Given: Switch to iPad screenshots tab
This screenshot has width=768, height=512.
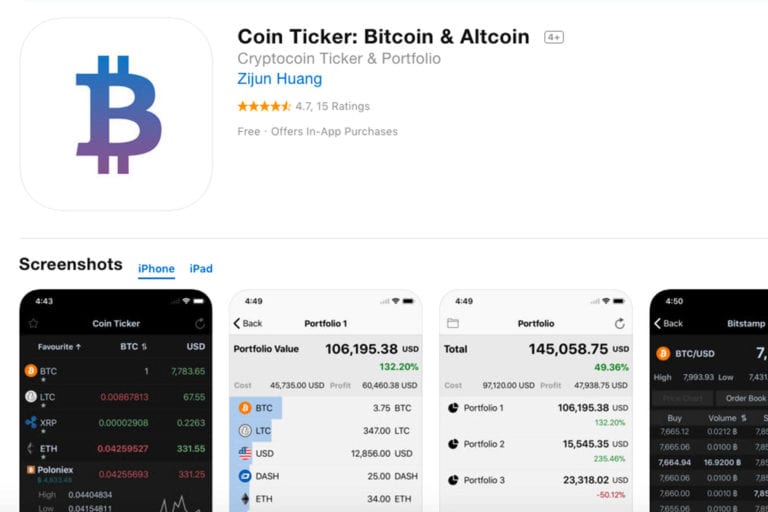Looking at the screenshot, I should click(201, 268).
